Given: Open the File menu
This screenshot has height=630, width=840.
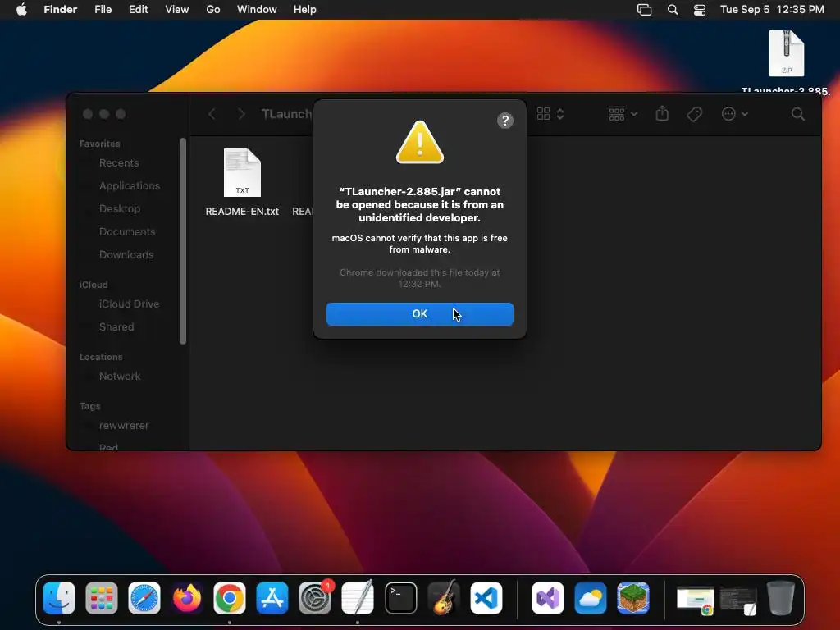Looking at the screenshot, I should (x=103, y=10).
